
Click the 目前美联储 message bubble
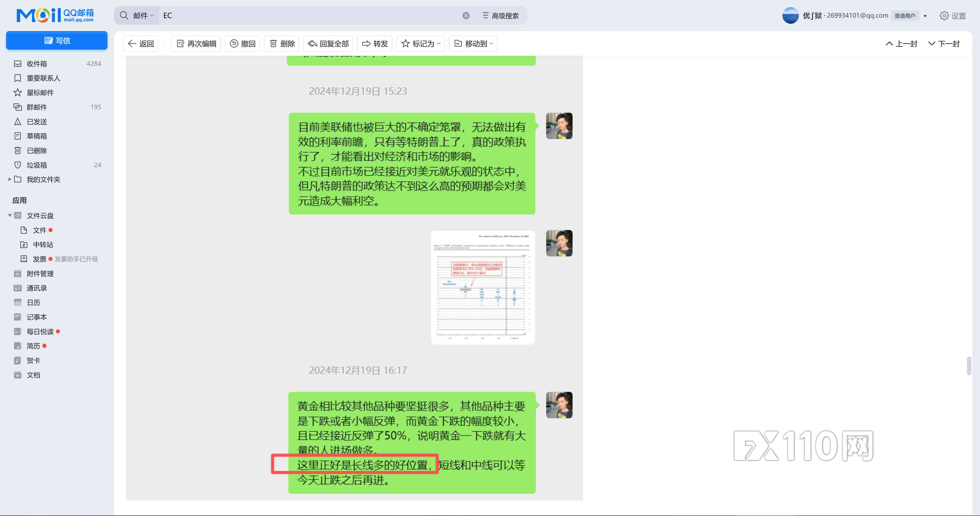coord(412,164)
